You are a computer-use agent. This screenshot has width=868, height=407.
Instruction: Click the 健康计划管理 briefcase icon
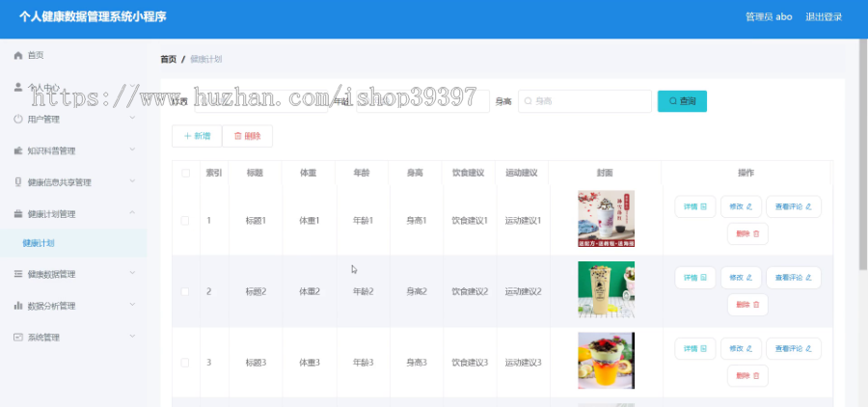(18, 214)
